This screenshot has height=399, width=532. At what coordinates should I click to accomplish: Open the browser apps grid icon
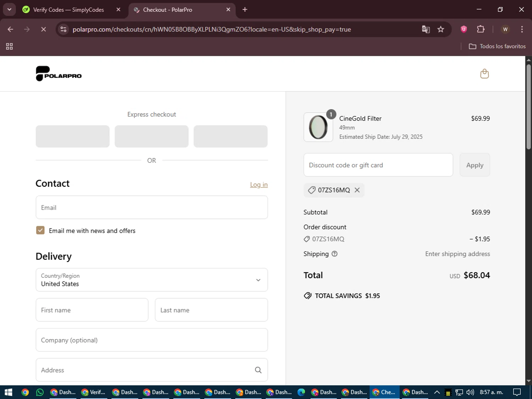10,46
